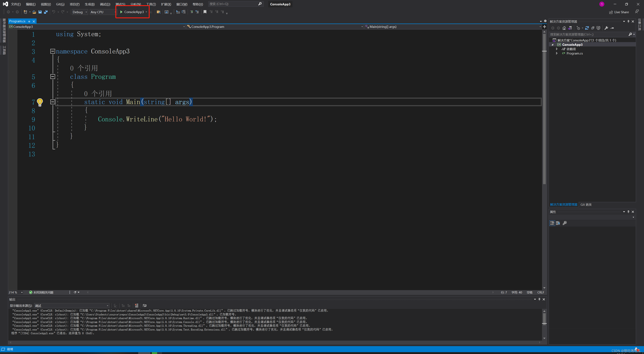Click the Collapse code region on line 7
The height and width of the screenshot is (354, 644).
click(x=52, y=102)
